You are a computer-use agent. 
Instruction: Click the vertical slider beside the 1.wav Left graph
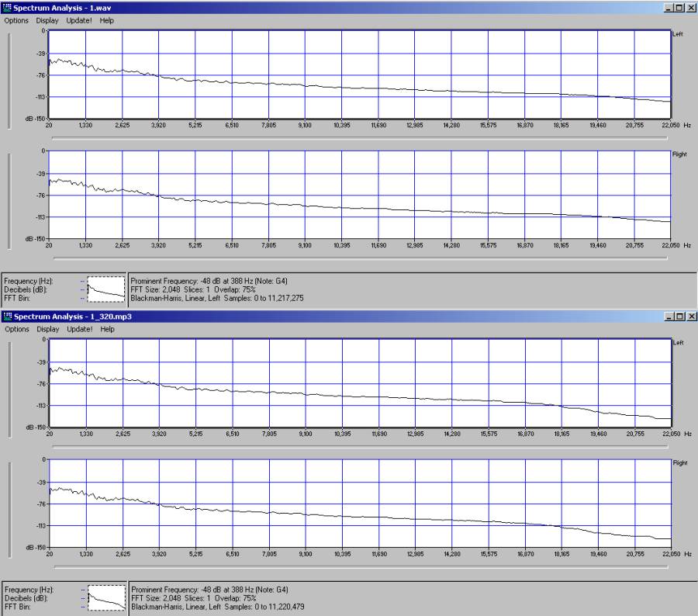9,81
